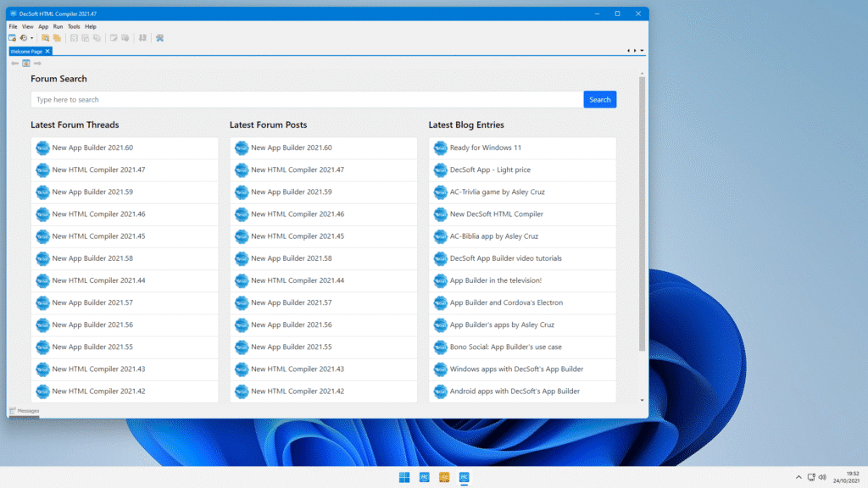Open the App menu
This screenshot has width=868, height=488.
43,26
